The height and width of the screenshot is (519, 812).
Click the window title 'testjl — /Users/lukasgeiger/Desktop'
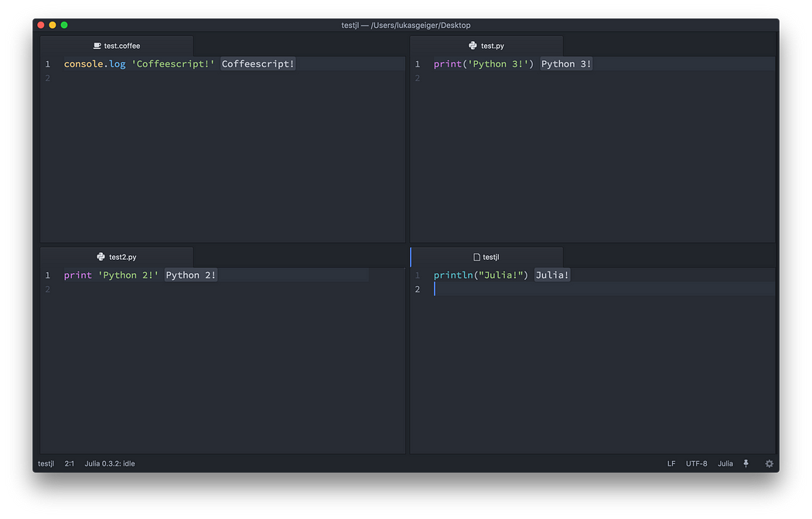[406, 25]
